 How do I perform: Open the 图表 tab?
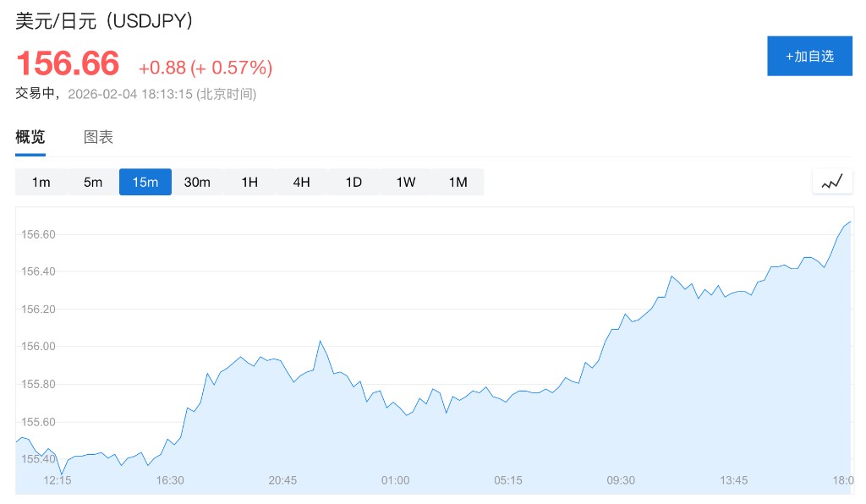click(98, 137)
